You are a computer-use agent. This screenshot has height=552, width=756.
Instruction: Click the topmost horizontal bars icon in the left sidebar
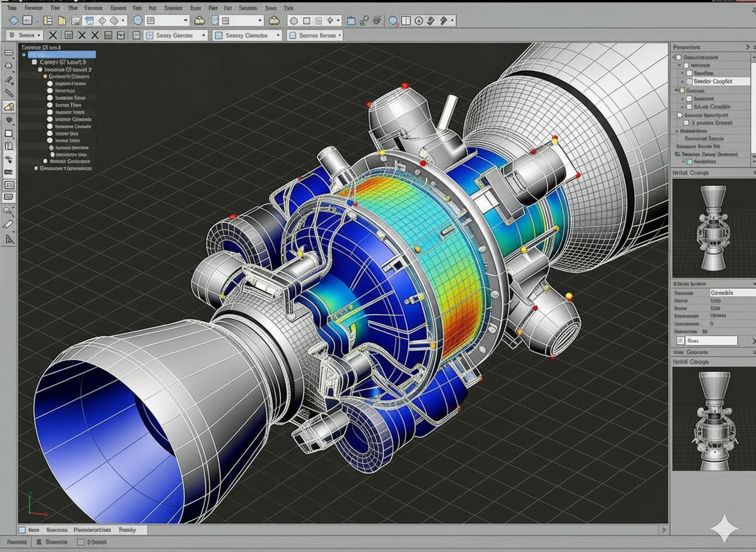tap(9, 52)
